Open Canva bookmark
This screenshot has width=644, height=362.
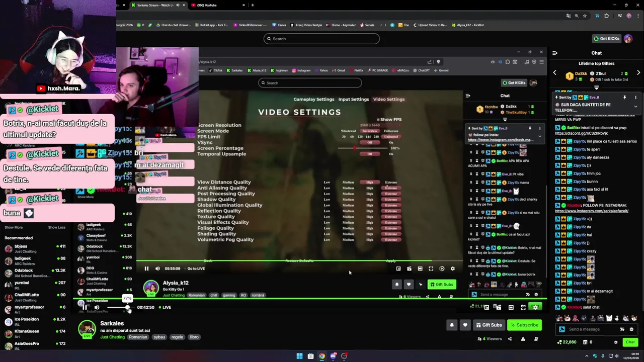click(279, 25)
